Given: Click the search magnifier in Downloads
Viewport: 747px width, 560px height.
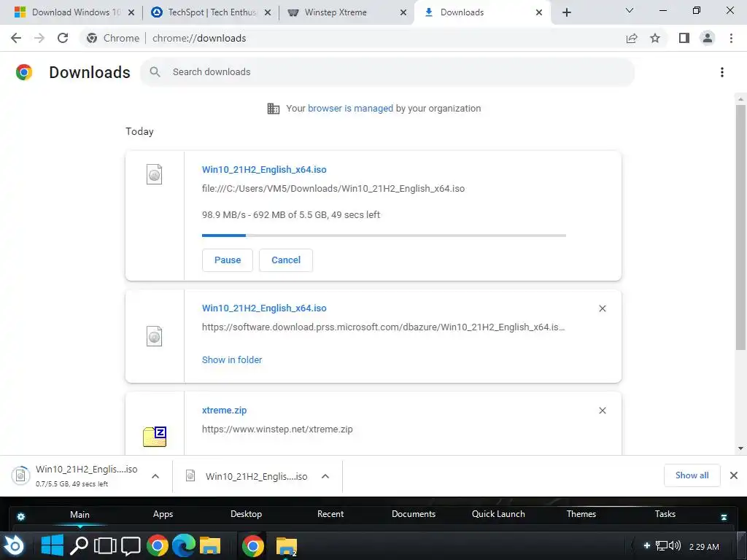Looking at the screenshot, I should tap(155, 72).
